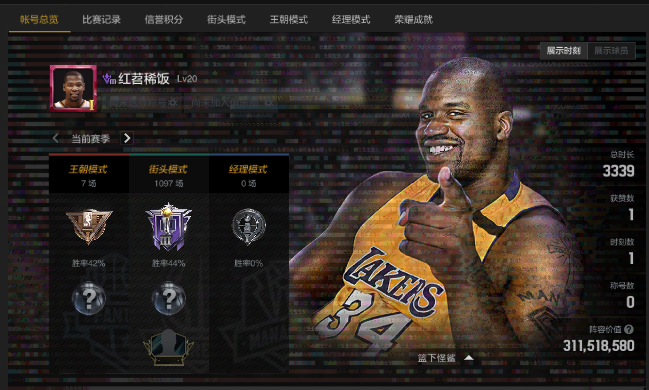Click the 阵容价值 label

tap(605, 329)
